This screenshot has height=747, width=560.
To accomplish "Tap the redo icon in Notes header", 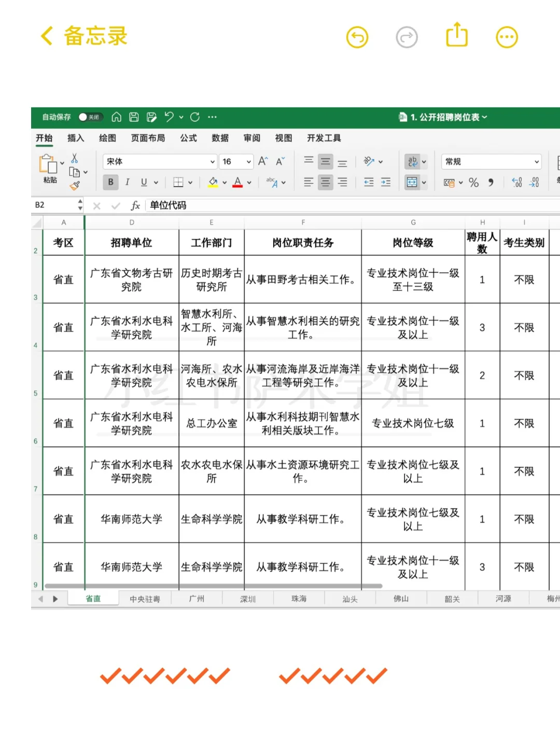I will [x=407, y=37].
